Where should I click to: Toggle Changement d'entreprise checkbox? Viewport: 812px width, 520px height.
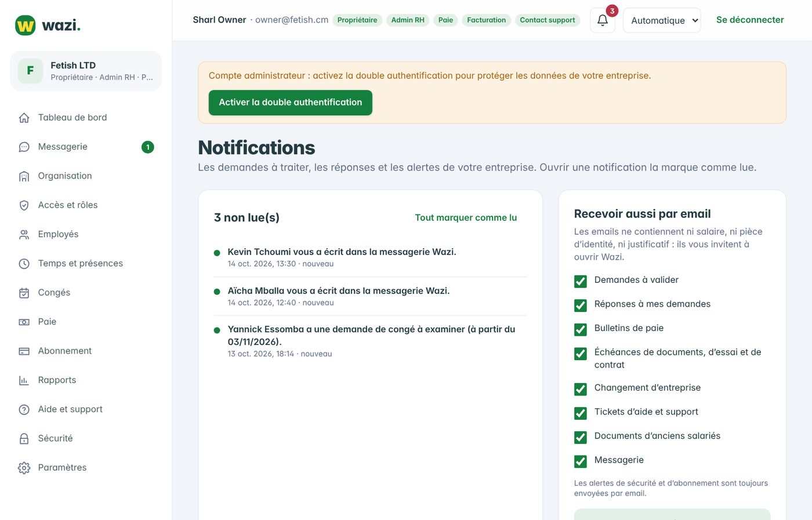(580, 389)
